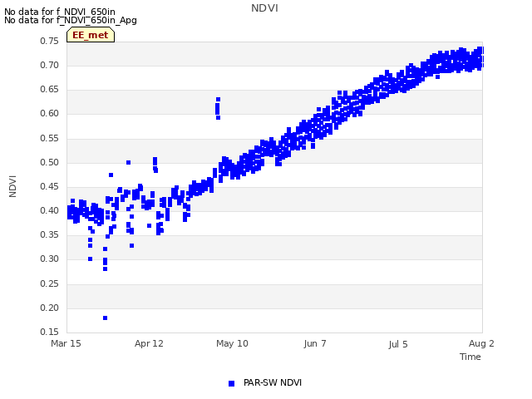Image resolution: width=532 pixels, height=399 pixels.
Task: Click the Time axis label
Action: [x=470, y=357]
